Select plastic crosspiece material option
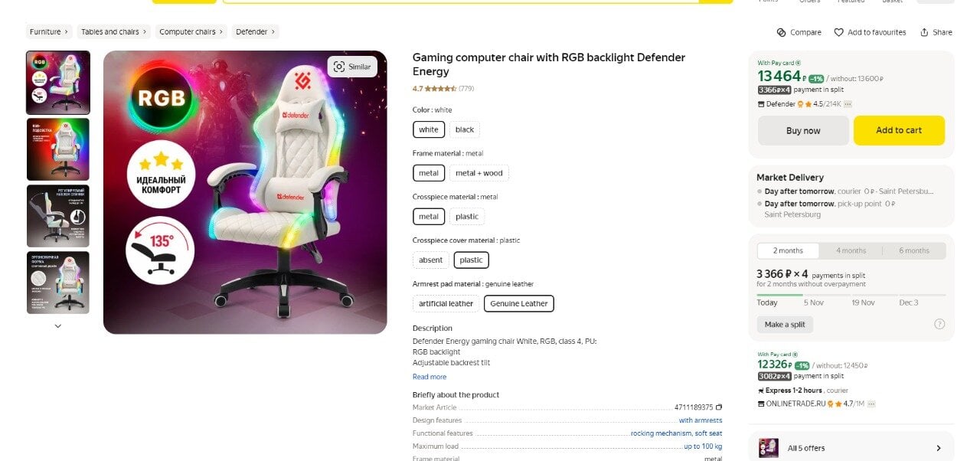This screenshot has height=461, width=980. (x=467, y=217)
